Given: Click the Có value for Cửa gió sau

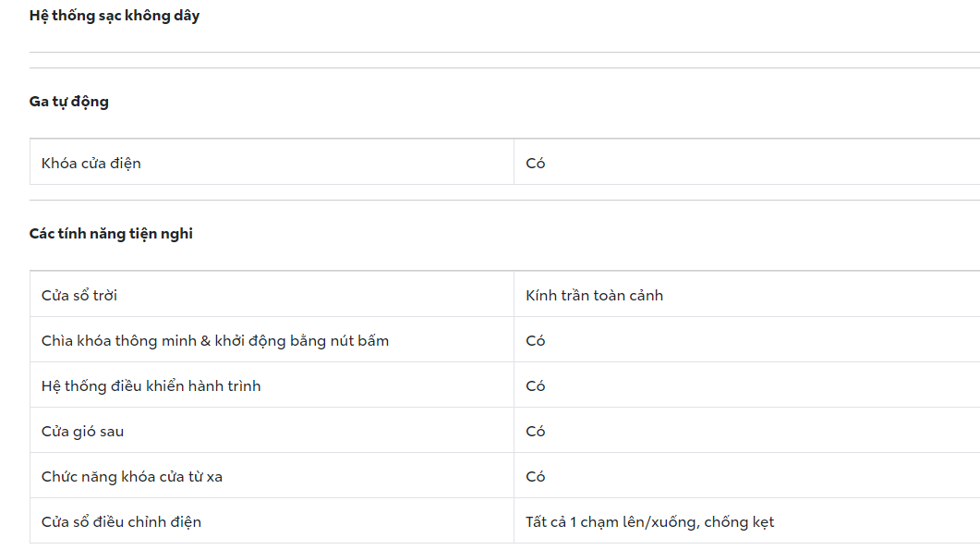Looking at the screenshot, I should (536, 432).
